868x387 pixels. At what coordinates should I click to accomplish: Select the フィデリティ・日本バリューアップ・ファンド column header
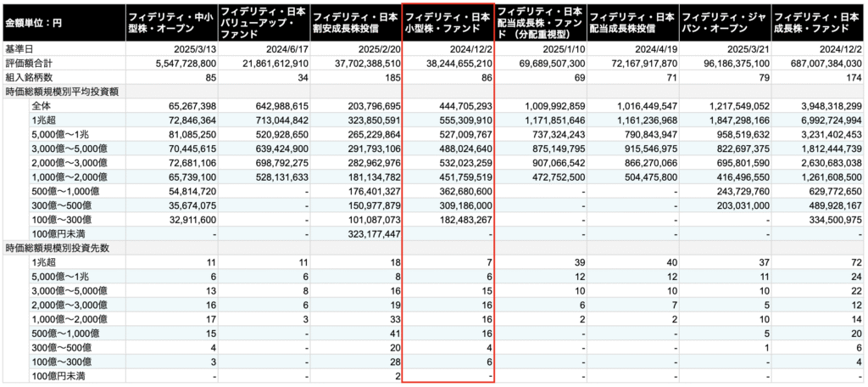coord(264,23)
